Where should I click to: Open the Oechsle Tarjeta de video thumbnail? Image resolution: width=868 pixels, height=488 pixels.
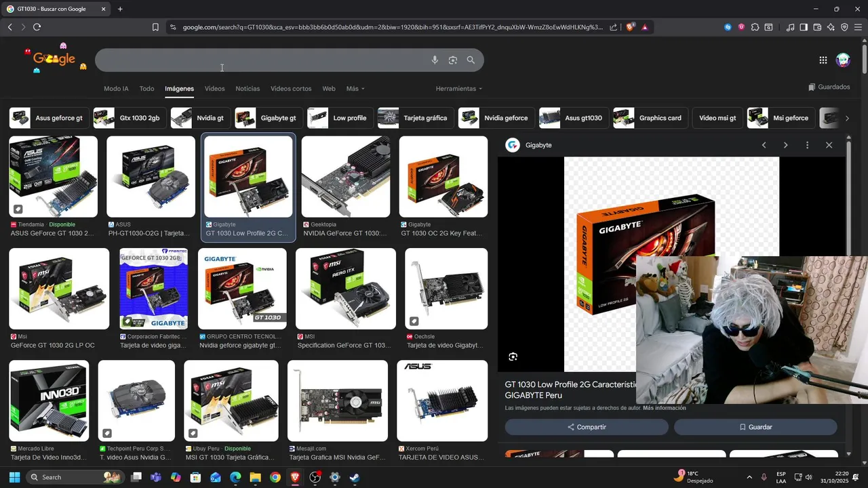tap(446, 289)
